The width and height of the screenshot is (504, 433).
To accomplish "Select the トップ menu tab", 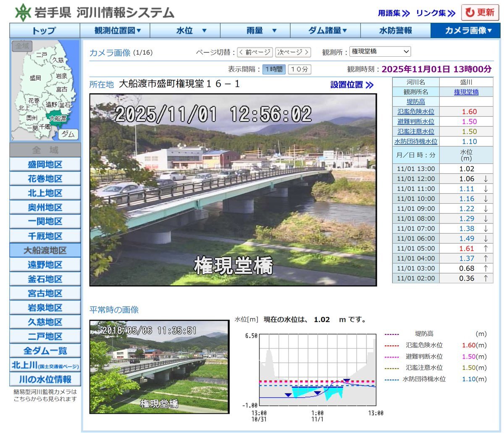I will pyautogui.click(x=45, y=31).
